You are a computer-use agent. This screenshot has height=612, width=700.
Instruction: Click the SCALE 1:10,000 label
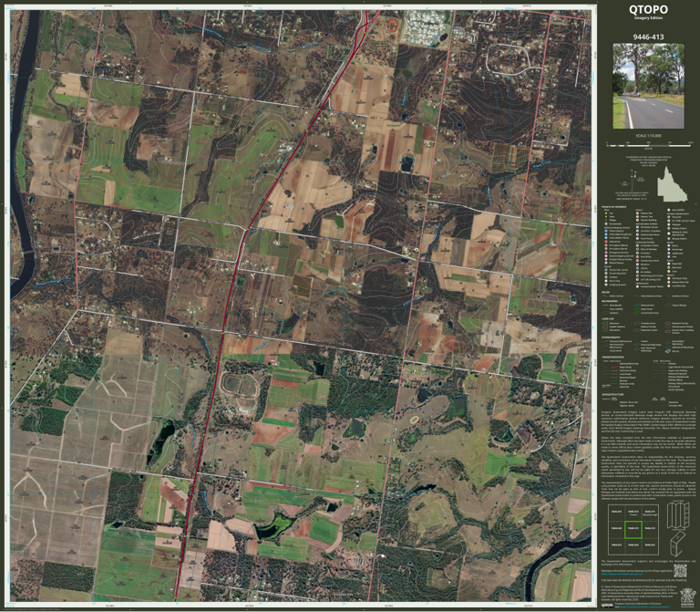648,136
